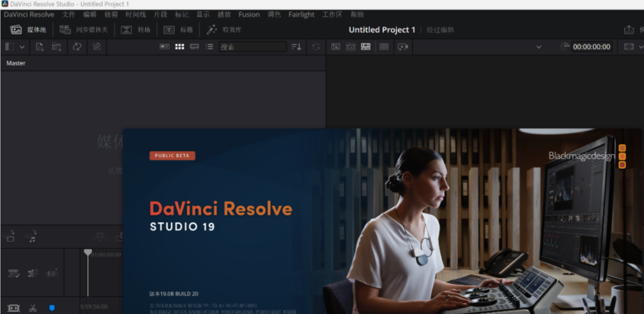Click the split clip scissors icon
Screen dimensions: 644x314
pos(33,308)
